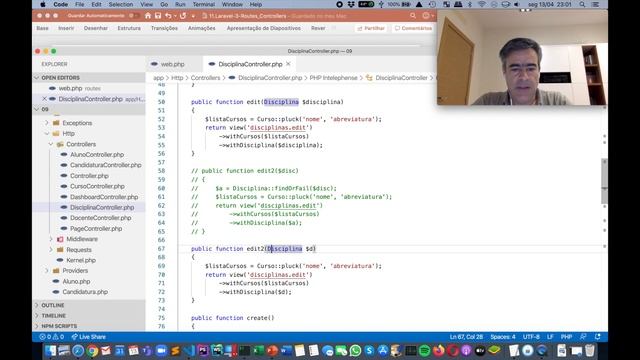The width and height of the screenshot is (640, 360).
Task: Click the Live Share status button
Action: 89,337
